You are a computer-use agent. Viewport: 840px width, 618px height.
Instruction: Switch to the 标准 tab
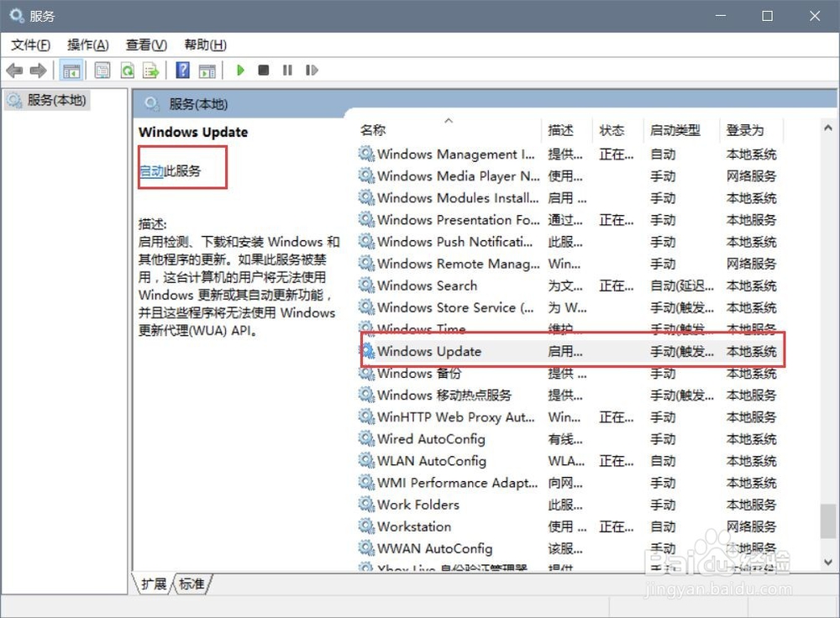(192, 584)
